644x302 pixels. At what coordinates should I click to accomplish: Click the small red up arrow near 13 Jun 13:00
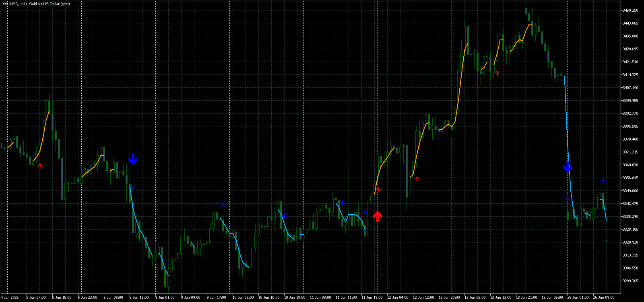(x=497, y=73)
